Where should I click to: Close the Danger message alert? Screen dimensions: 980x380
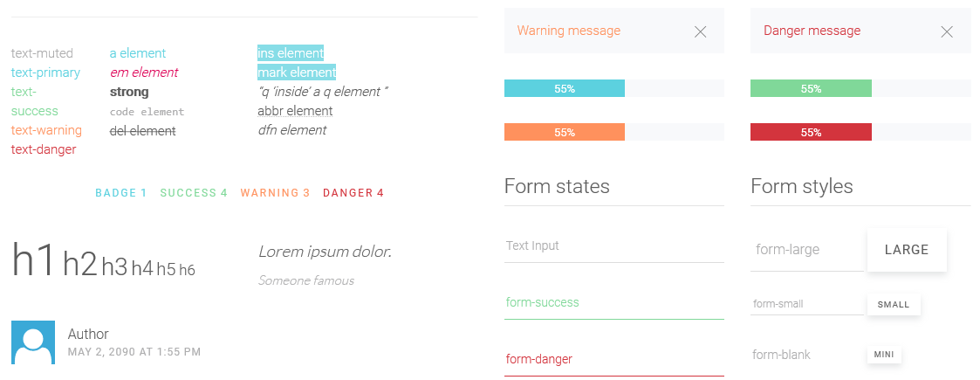(x=947, y=32)
